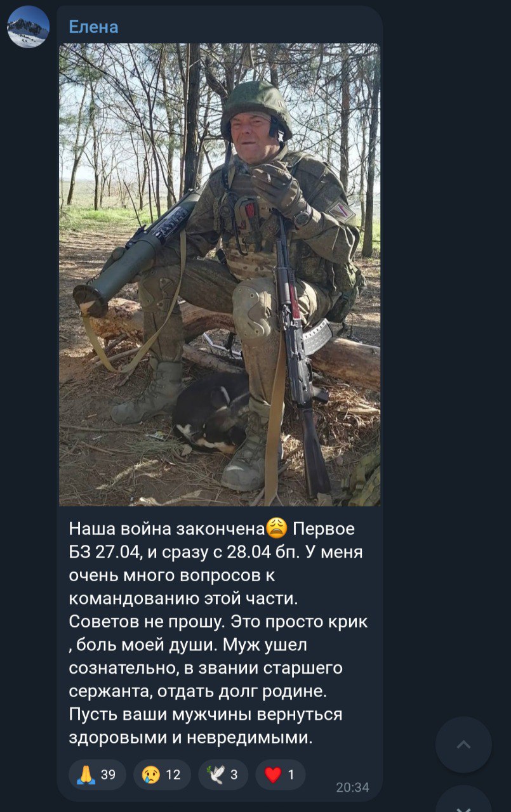The width and height of the screenshot is (511, 812).
Task: Toggle the dove reaction
Action: [223, 775]
